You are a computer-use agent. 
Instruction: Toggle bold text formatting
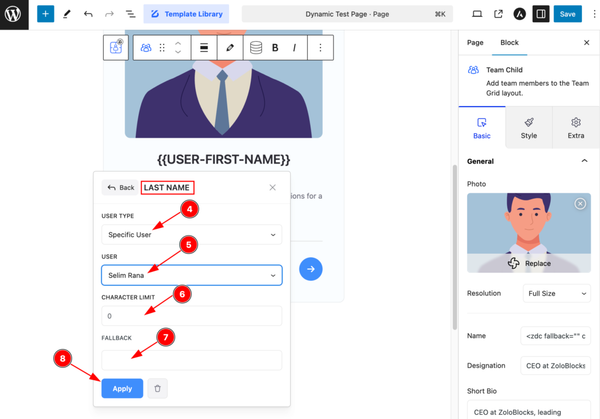[x=275, y=48]
